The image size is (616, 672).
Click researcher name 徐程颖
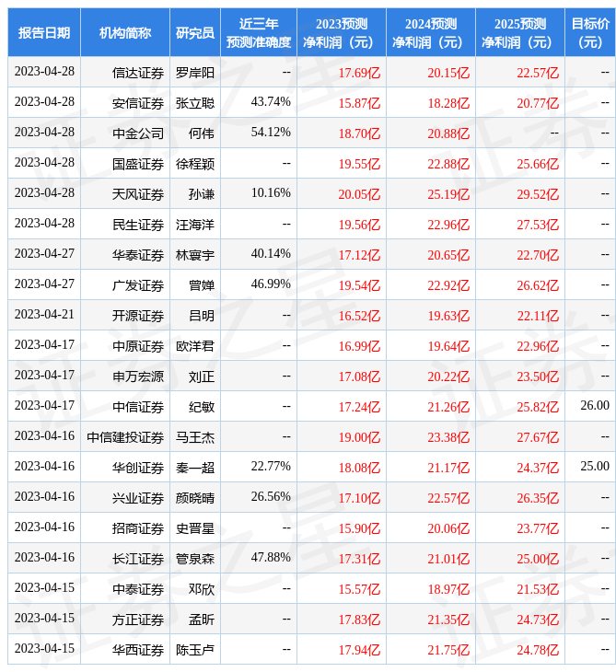point(195,164)
